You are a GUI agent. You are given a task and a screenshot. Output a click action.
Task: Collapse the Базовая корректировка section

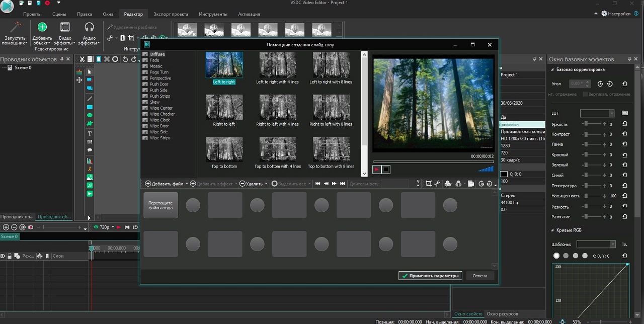pyautogui.click(x=552, y=69)
